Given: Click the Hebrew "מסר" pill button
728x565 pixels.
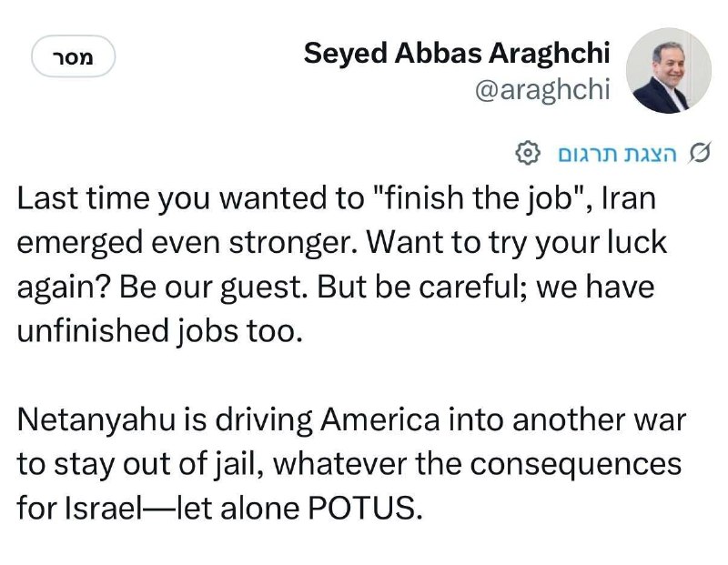Looking at the screenshot, I should pos(74,56).
